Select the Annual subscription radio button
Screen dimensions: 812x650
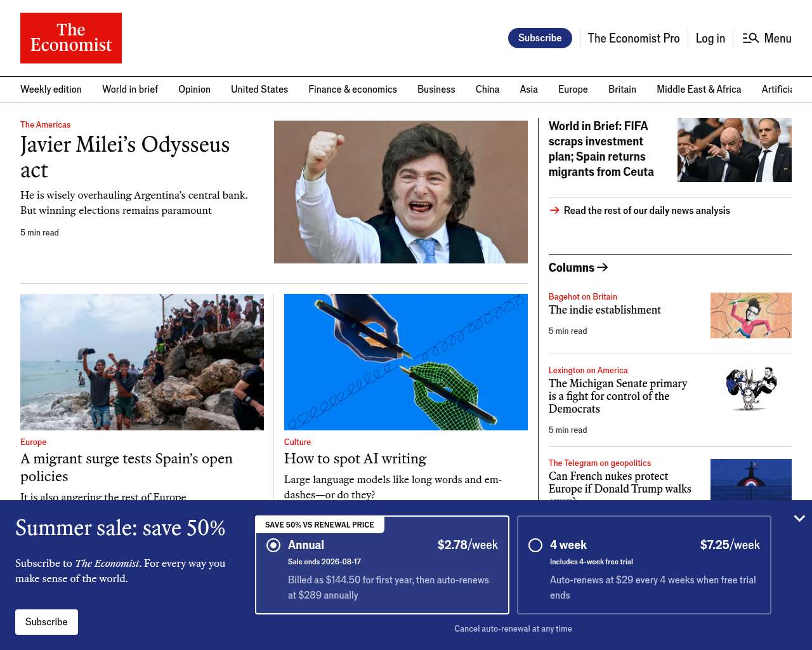273,545
